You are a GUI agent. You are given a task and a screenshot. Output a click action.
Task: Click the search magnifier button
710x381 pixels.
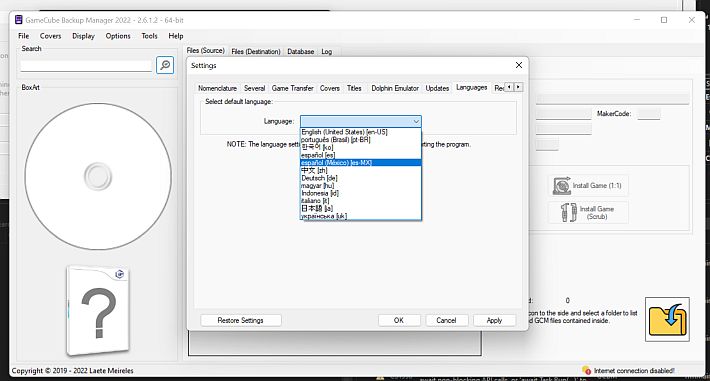coord(165,65)
